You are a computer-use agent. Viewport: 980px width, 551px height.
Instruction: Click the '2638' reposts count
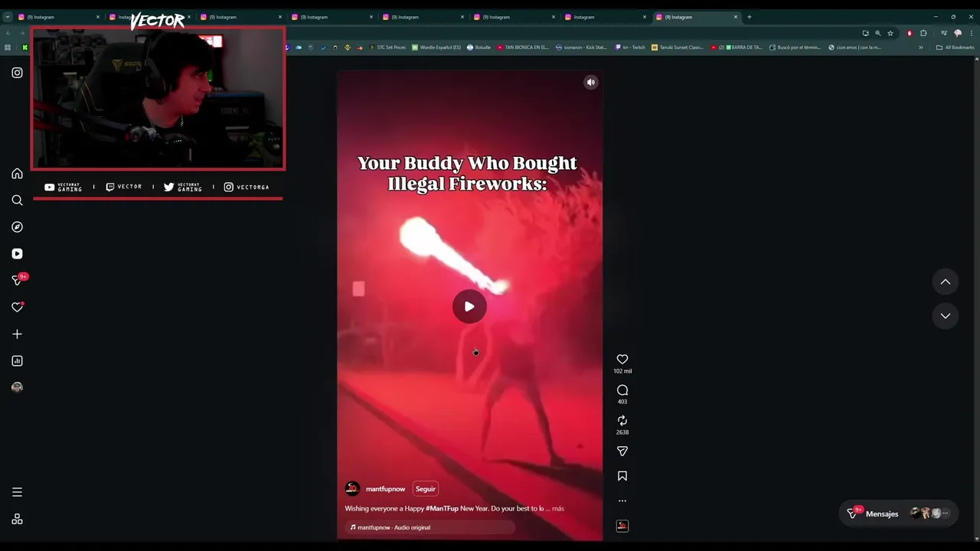(622, 432)
